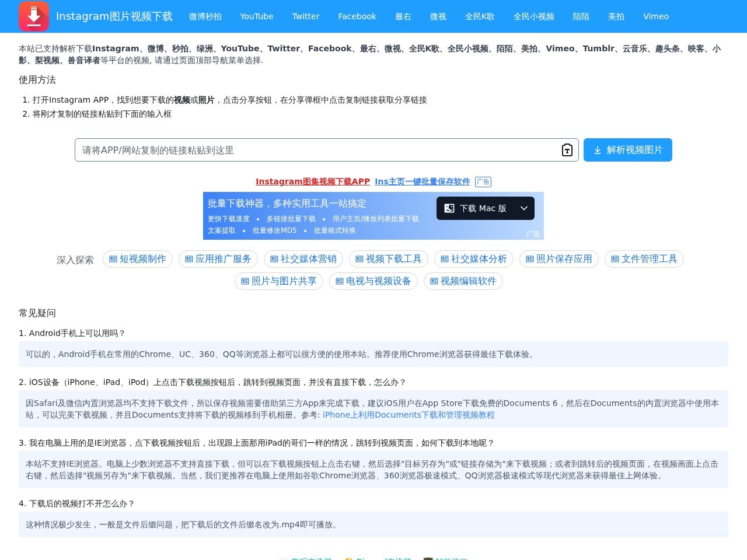The width and height of the screenshot is (747, 560).
Task: Click question 4. 下载后的视频打不开怎么办？
Action: [x=76, y=503]
